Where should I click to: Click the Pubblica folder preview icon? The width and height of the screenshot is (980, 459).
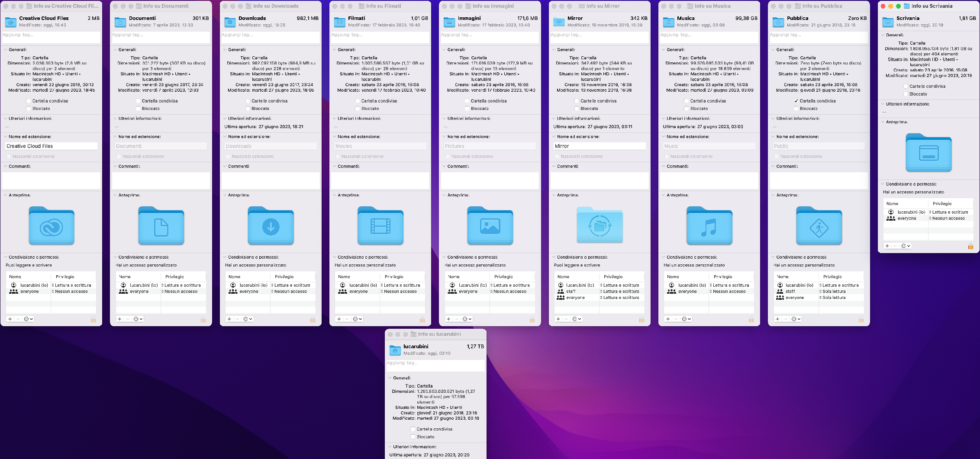point(819,226)
